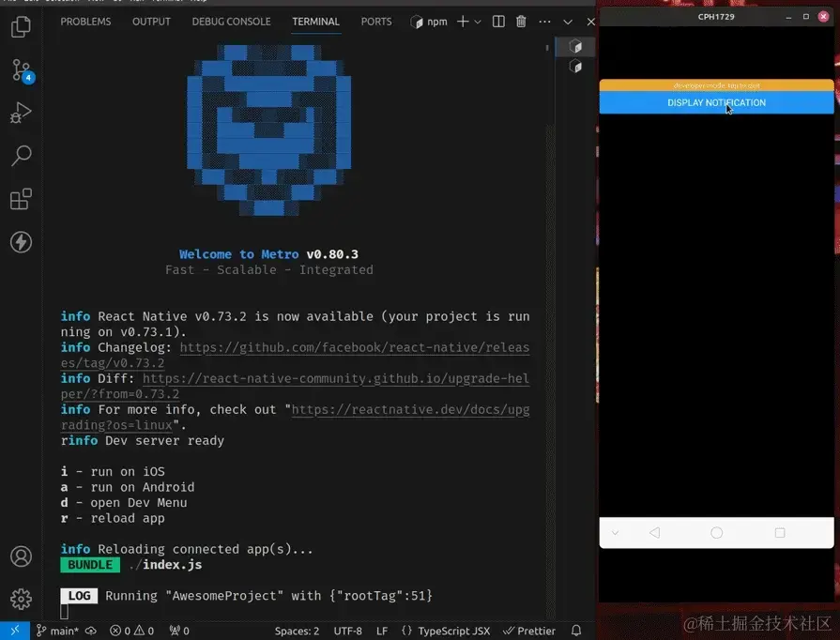
Task: Click the Prettier status bar item
Action: coord(528,631)
